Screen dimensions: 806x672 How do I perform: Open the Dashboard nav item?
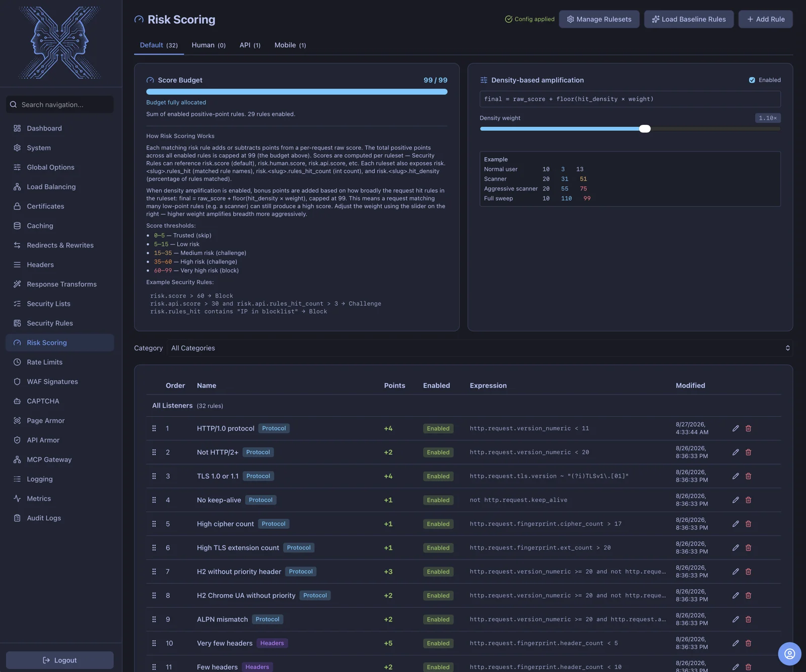59,128
